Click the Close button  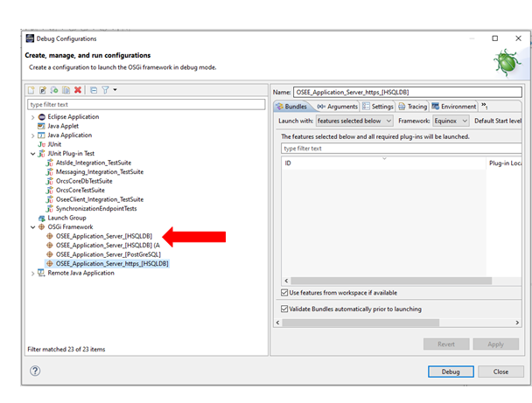coord(500,372)
